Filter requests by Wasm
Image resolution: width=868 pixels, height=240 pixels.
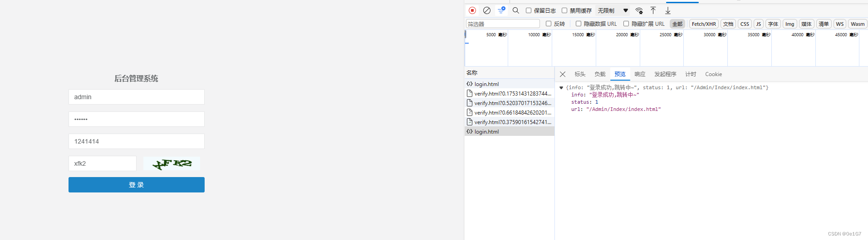[858, 24]
